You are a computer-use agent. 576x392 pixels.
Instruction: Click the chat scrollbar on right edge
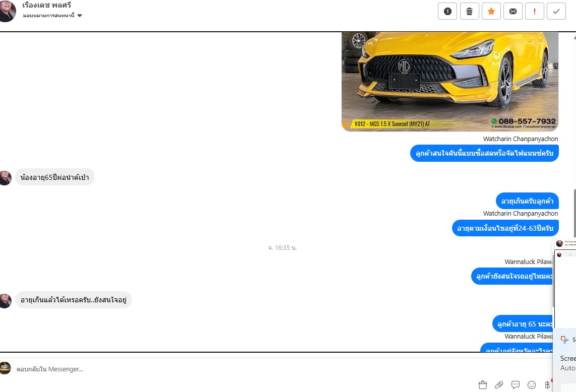pyautogui.click(x=574, y=213)
